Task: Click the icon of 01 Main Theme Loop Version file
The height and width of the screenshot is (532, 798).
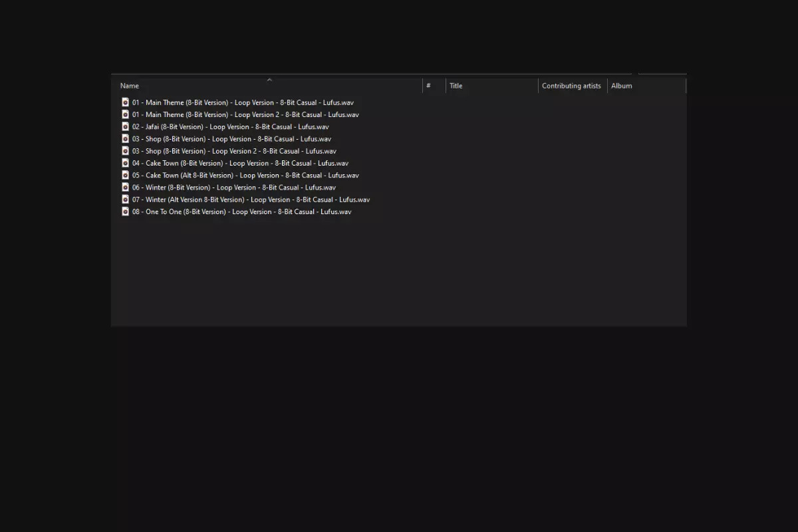Action: [125, 102]
